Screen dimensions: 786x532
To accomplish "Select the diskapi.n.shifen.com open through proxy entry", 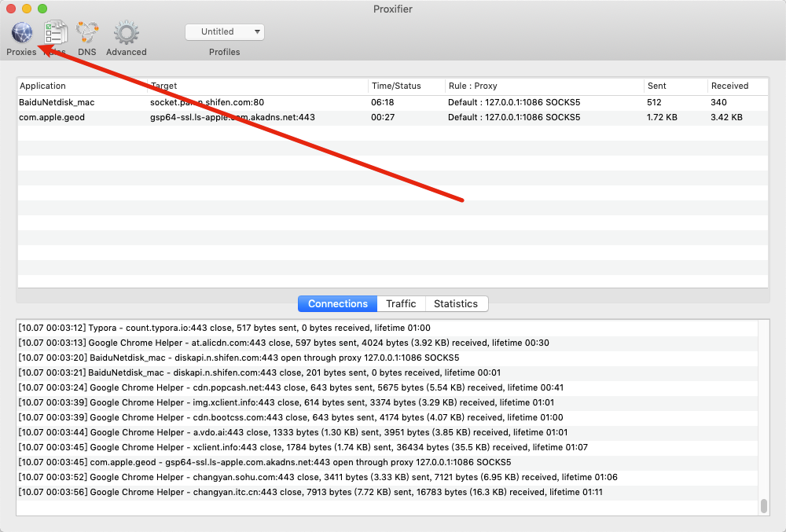I will click(x=387, y=358).
